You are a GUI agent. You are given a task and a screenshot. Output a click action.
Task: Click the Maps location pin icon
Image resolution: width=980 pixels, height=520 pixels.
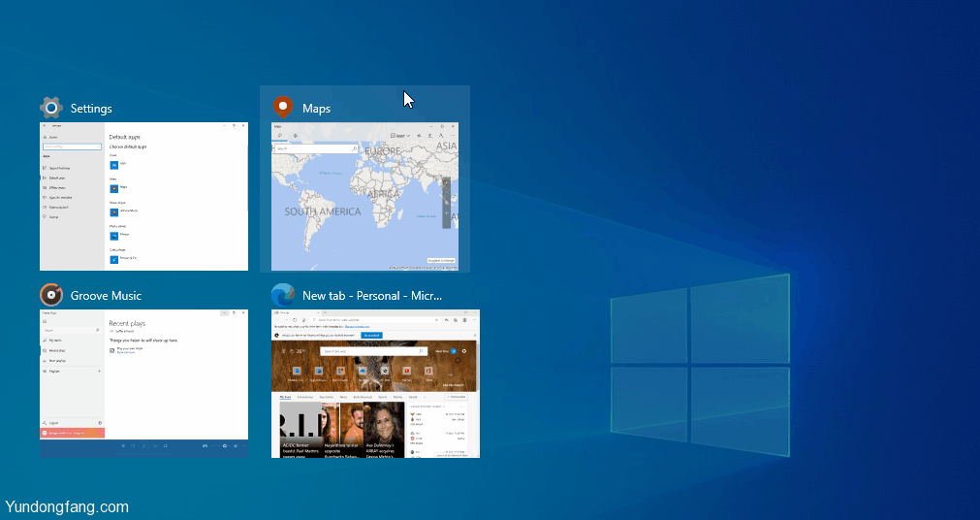point(283,108)
